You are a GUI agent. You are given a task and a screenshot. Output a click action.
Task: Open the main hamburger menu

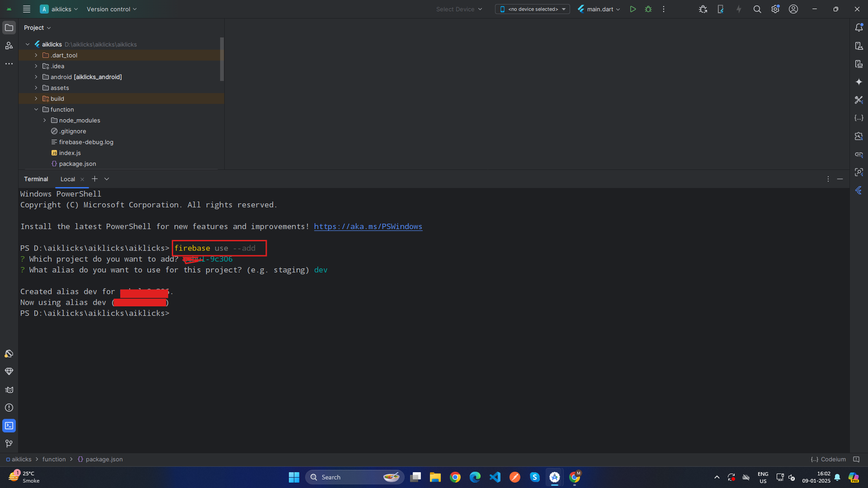(x=27, y=9)
